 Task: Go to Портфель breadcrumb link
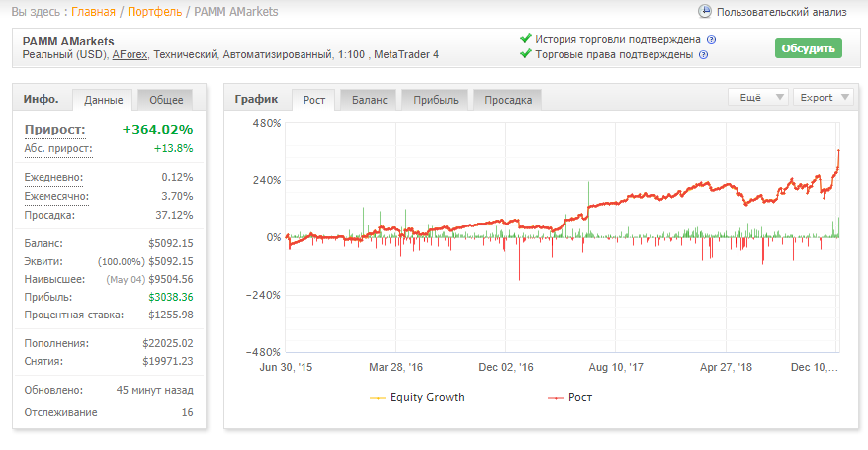(154, 12)
